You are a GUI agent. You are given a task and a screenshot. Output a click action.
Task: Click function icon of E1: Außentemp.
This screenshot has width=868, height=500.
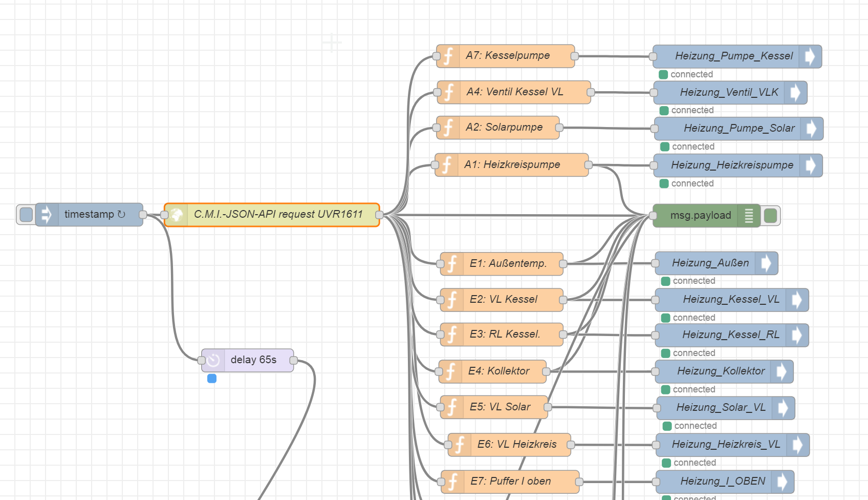(452, 264)
